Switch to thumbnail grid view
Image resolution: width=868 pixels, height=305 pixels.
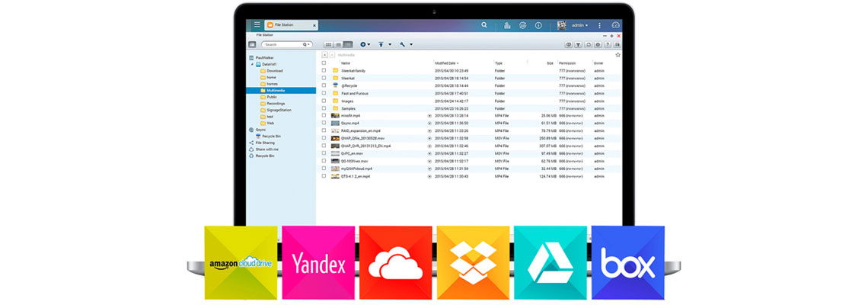coord(328,44)
